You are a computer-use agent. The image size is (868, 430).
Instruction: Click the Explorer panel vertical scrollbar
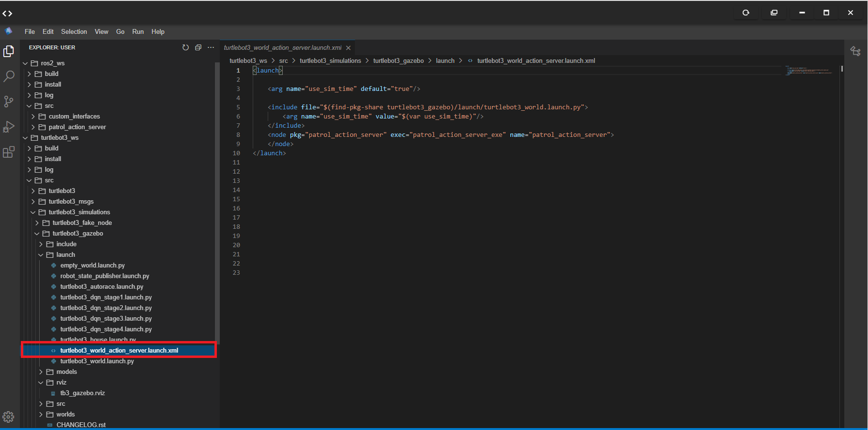coord(217,203)
